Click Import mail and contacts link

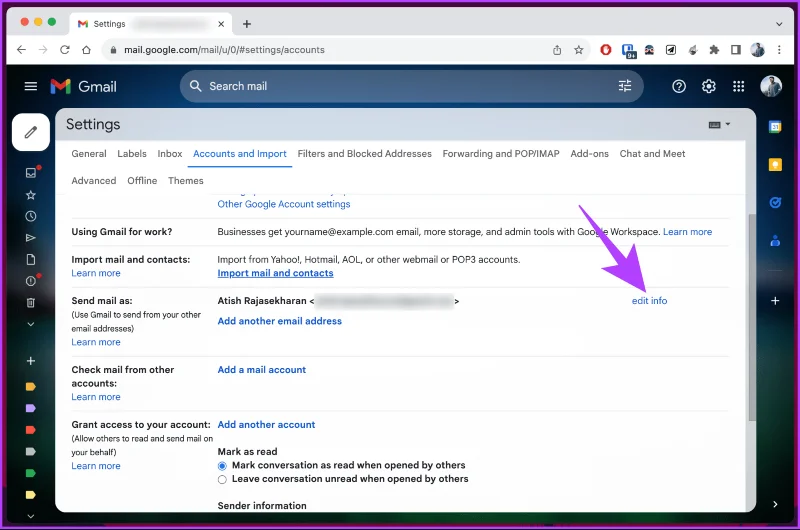point(275,273)
